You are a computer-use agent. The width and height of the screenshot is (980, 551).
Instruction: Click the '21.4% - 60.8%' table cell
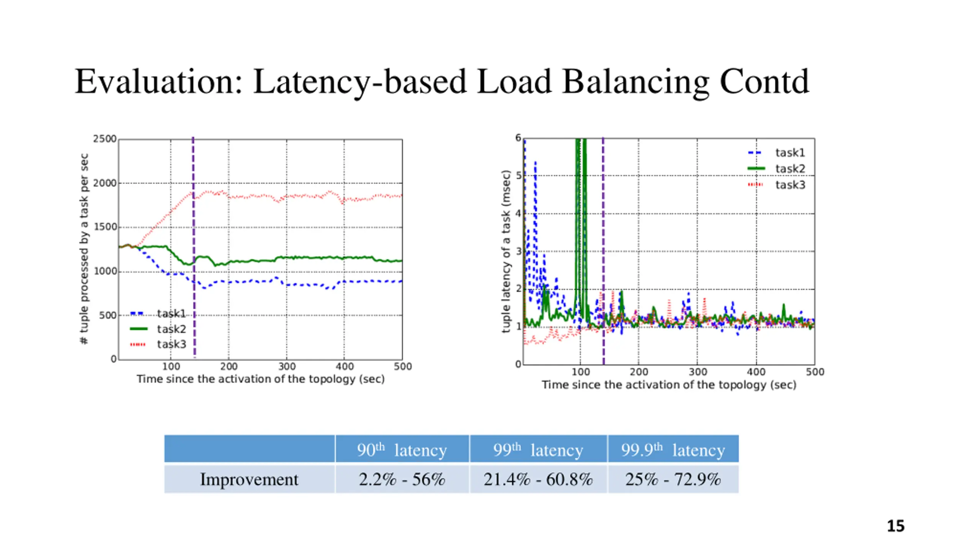coord(538,479)
